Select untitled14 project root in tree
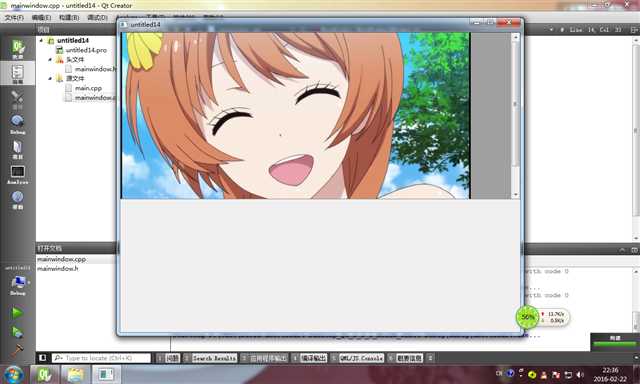 click(72, 40)
